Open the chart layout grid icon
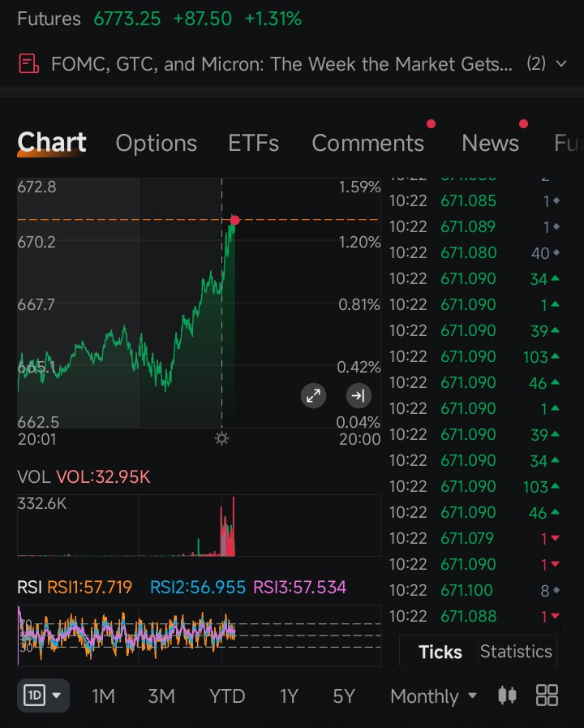The height and width of the screenshot is (728, 584). [x=547, y=696]
